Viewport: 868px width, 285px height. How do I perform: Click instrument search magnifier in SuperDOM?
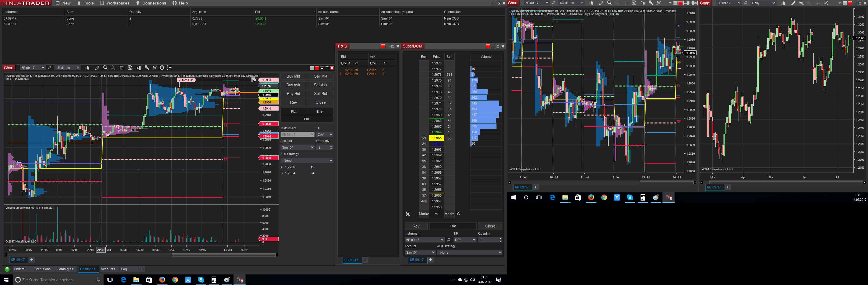click(x=449, y=240)
